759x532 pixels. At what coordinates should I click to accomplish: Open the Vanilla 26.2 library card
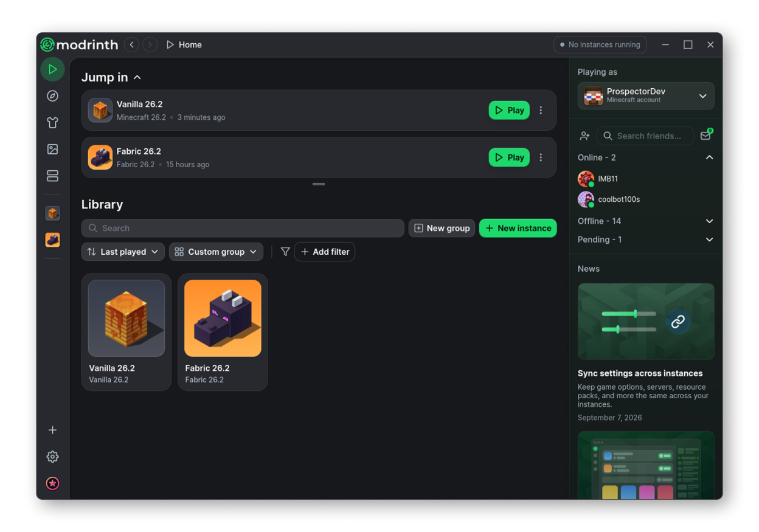(126, 332)
